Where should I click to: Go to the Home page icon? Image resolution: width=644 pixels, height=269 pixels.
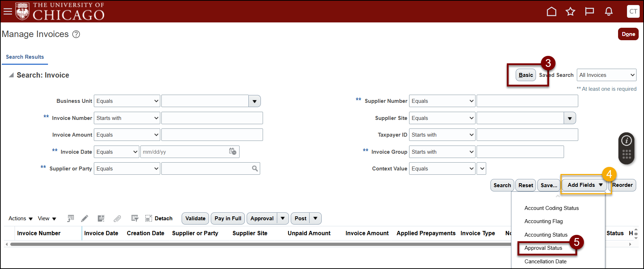551,12
